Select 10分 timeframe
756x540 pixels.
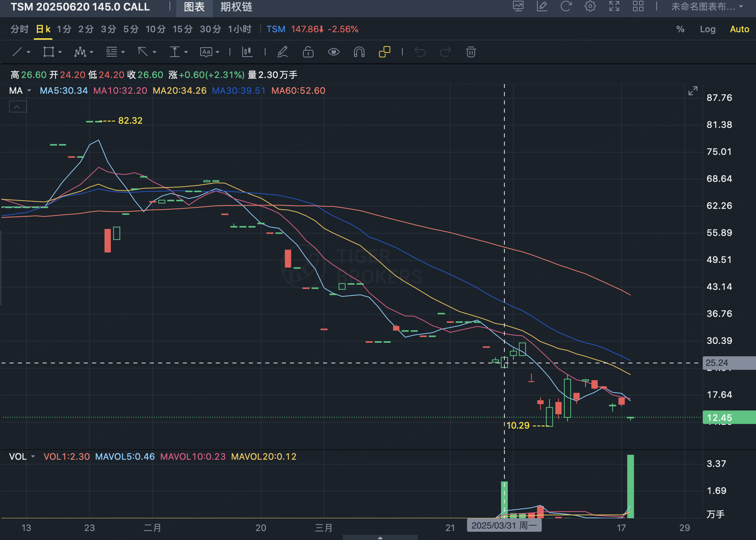coord(156,29)
